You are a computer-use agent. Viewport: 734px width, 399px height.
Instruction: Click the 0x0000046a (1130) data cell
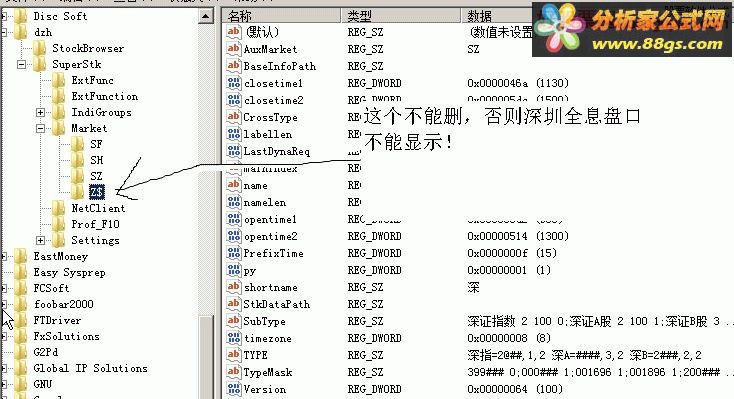coord(518,83)
